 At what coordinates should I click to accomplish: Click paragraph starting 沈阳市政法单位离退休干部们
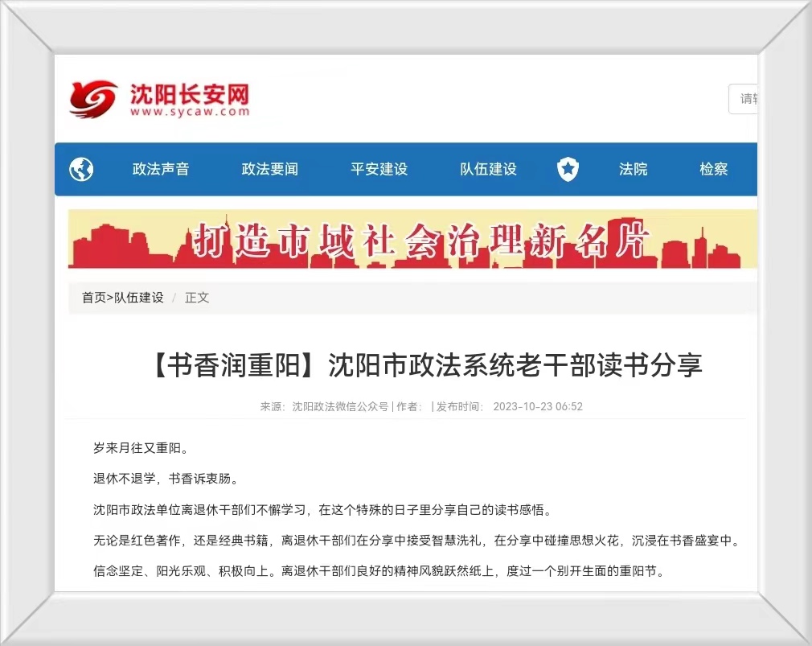[322, 510]
